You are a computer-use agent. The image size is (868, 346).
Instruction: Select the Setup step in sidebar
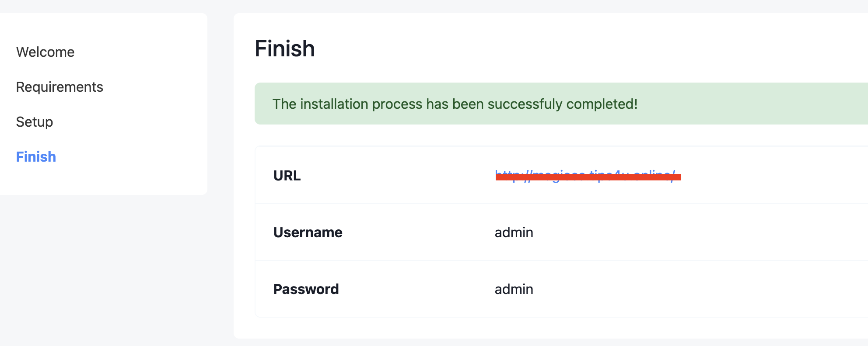click(35, 122)
